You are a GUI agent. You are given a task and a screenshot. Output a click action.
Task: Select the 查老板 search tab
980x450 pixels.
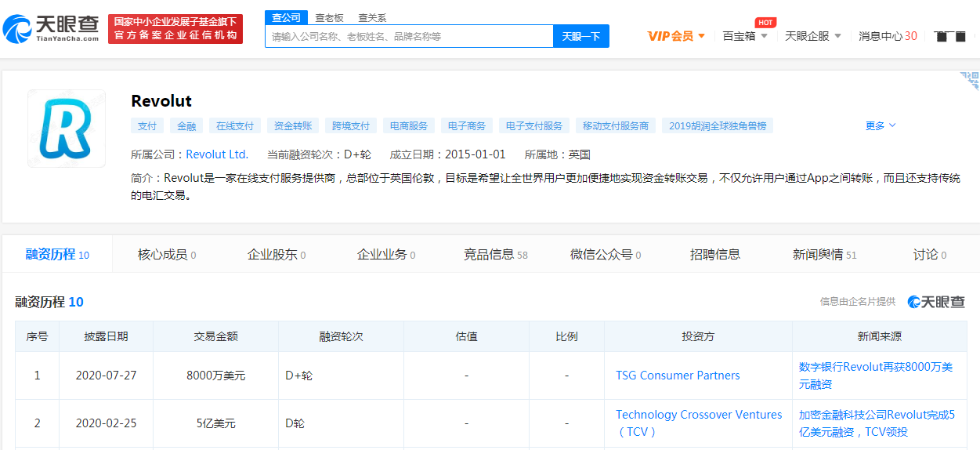[329, 17]
